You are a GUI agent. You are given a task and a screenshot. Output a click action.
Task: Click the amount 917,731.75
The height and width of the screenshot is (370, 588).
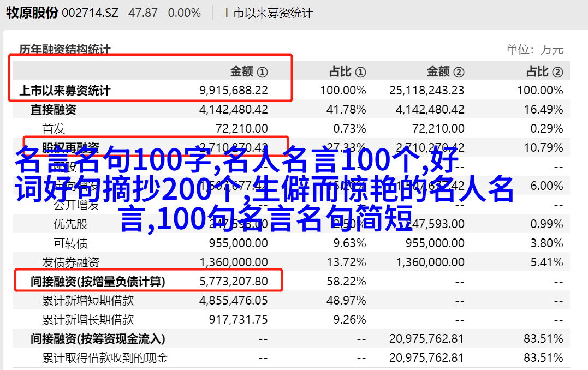pos(239,320)
